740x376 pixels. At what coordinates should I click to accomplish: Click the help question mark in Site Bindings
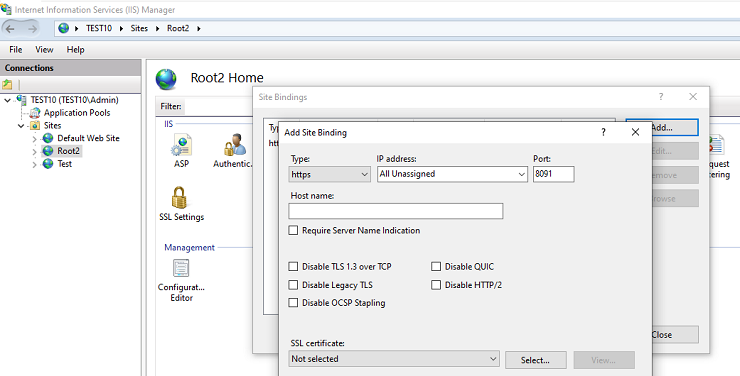[x=661, y=97]
